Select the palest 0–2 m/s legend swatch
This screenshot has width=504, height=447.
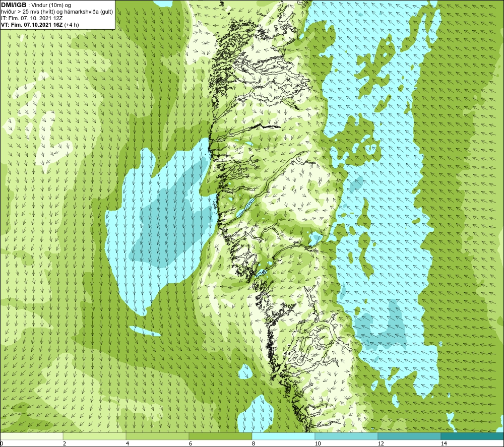[31, 436]
